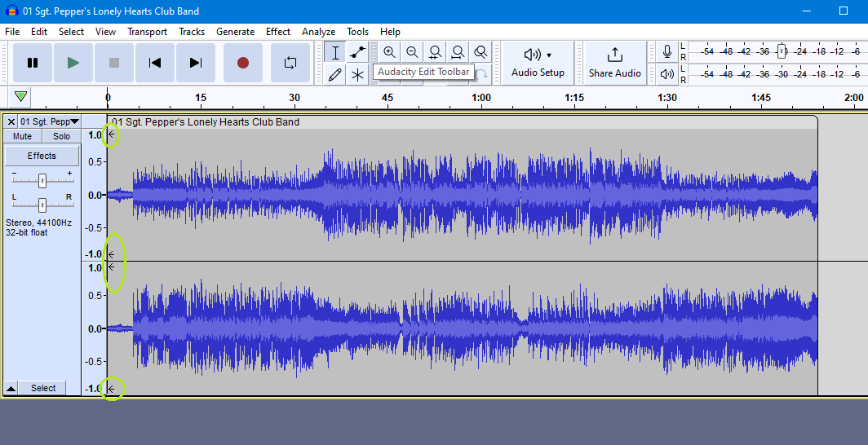
Task: Click the Audacity headphones icon in title bar
Action: tap(11, 11)
